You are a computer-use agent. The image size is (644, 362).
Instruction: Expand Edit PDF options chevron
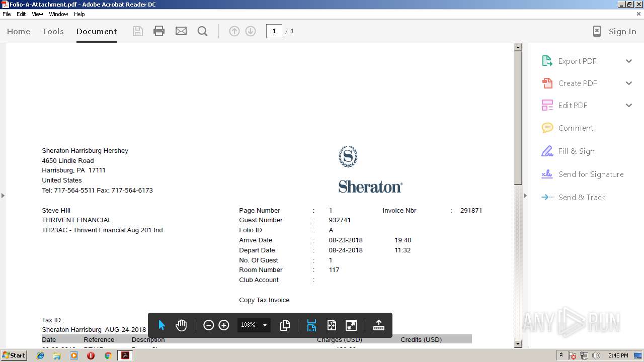pyautogui.click(x=629, y=105)
